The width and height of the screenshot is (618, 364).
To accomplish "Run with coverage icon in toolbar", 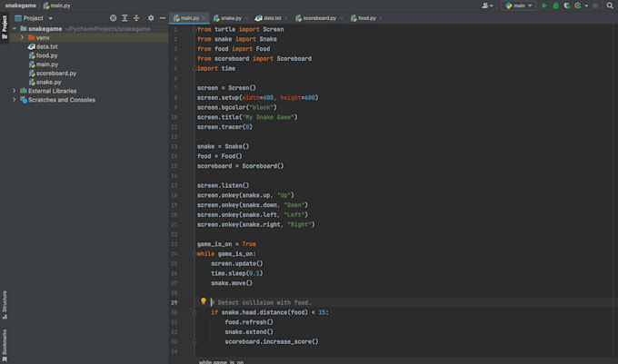I will coord(567,6).
